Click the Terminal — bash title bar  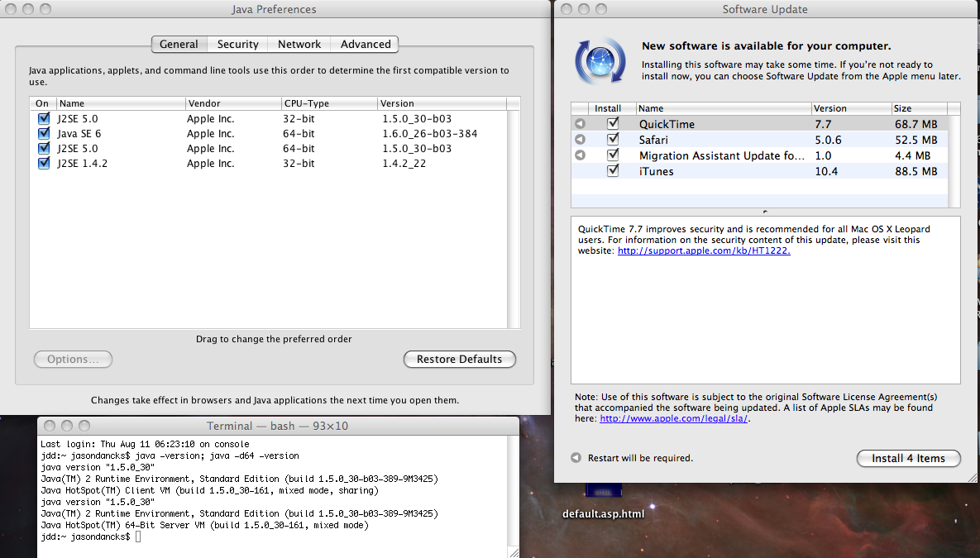[278, 427]
